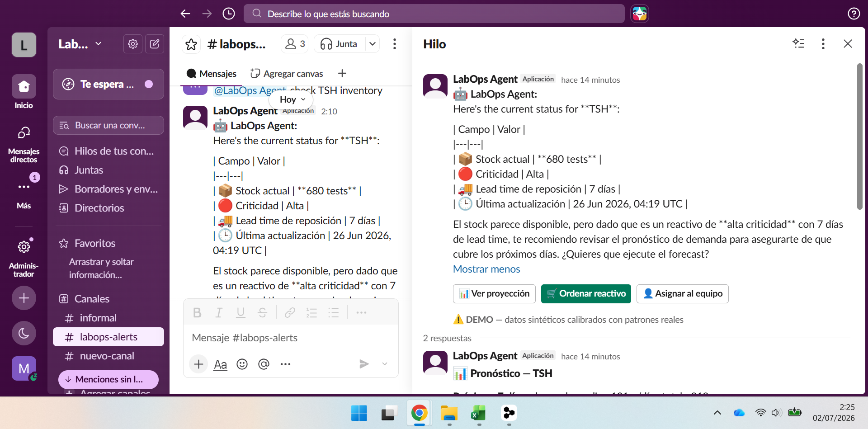The width and height of the screenshot is (868, 429).
Task: Open channel more options menu
Action: (x=395, y=44)
